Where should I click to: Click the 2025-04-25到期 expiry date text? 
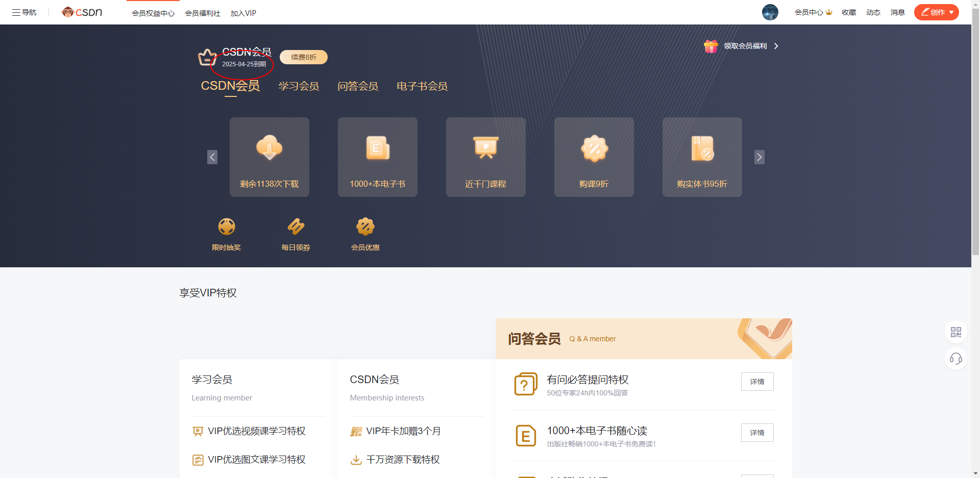pos(244,64)
